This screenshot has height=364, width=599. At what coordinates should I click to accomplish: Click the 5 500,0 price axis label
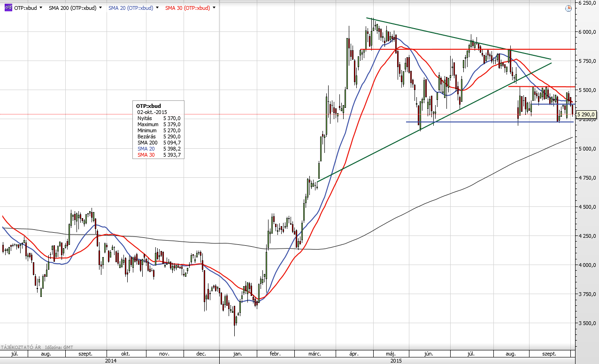click(x=587, y=90)
